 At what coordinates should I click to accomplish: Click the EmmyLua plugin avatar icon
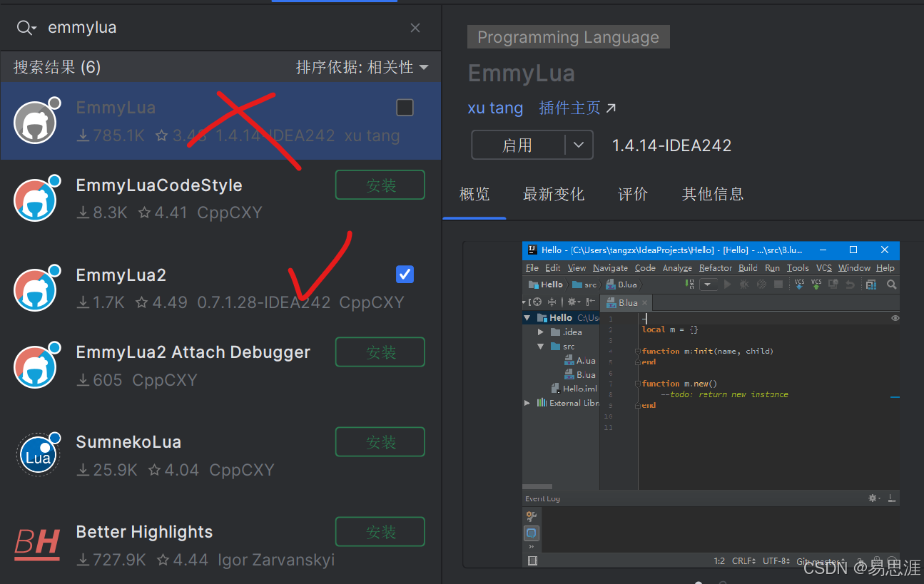36,121
